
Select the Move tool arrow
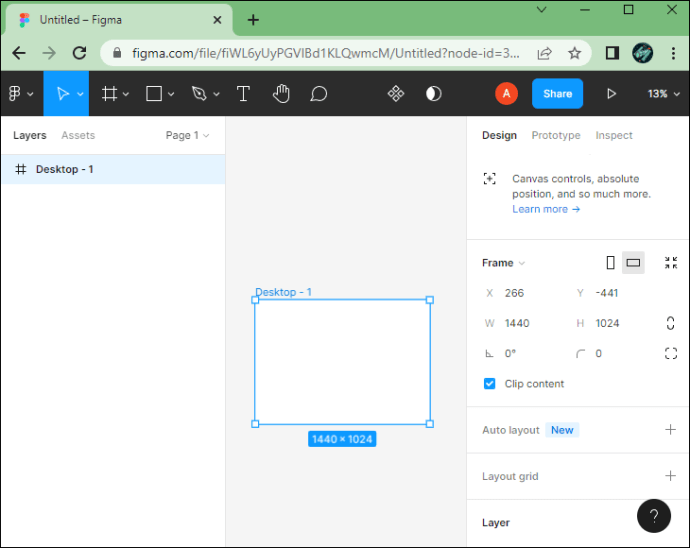point(62,93)
